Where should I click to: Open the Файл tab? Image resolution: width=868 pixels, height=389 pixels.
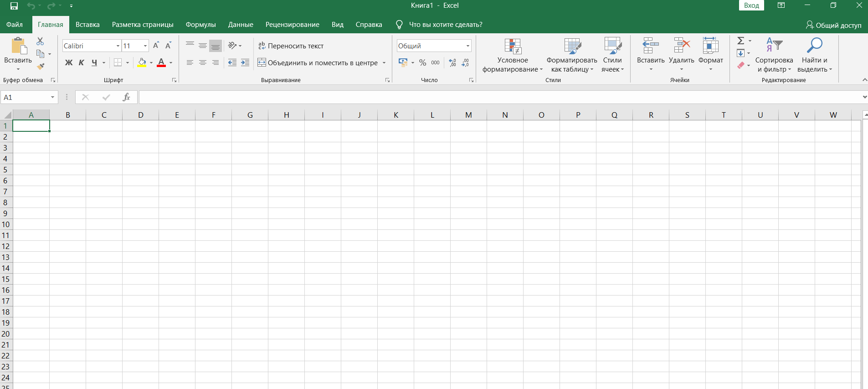click(x=15, y=25)
